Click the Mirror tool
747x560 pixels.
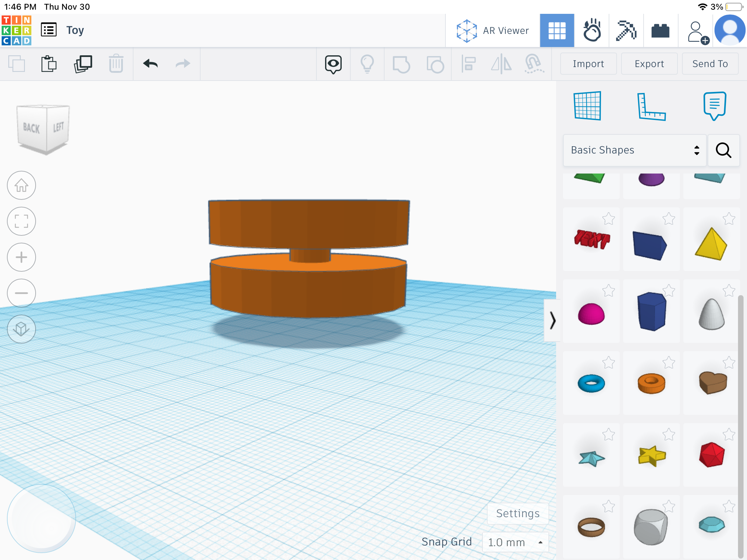point(501,64)
